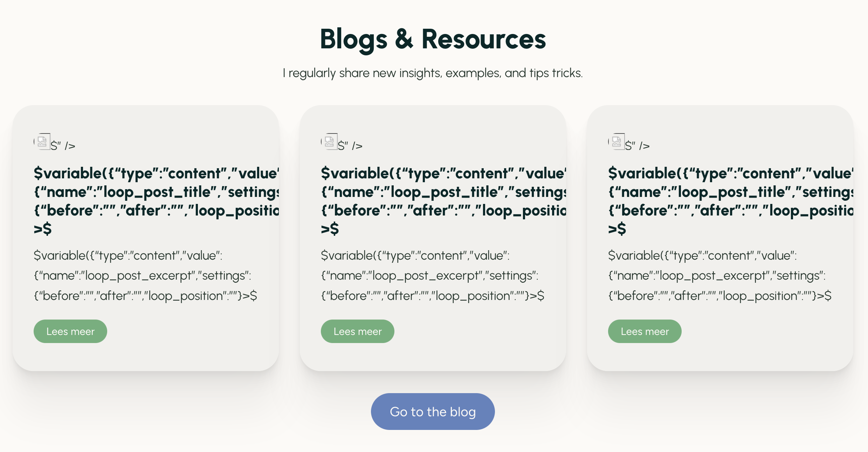Click the third card's loop_post_excerpt text

[x=719, y=276]
